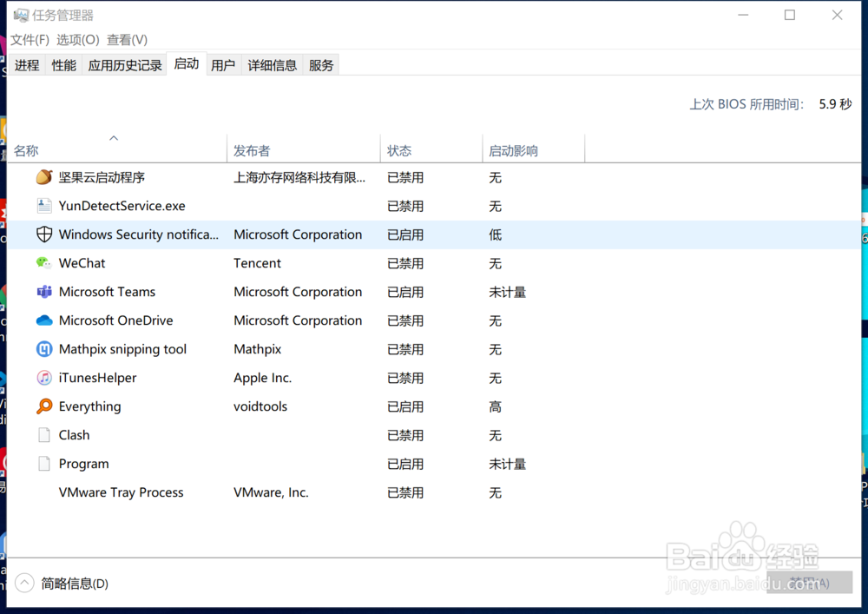Click the Microsoft Teams icon
This screenshot has height=614, width=868.
tap(44, 292)
